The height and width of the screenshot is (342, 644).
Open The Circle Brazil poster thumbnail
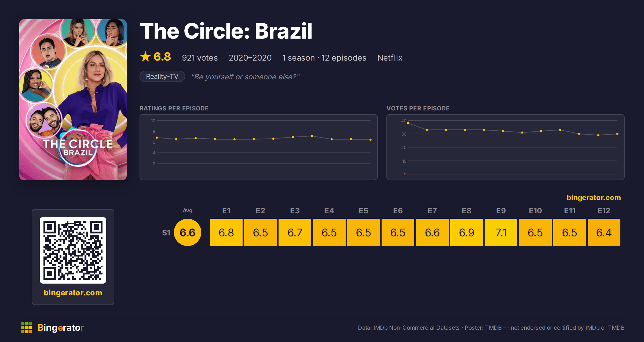[x=73, y=100]
